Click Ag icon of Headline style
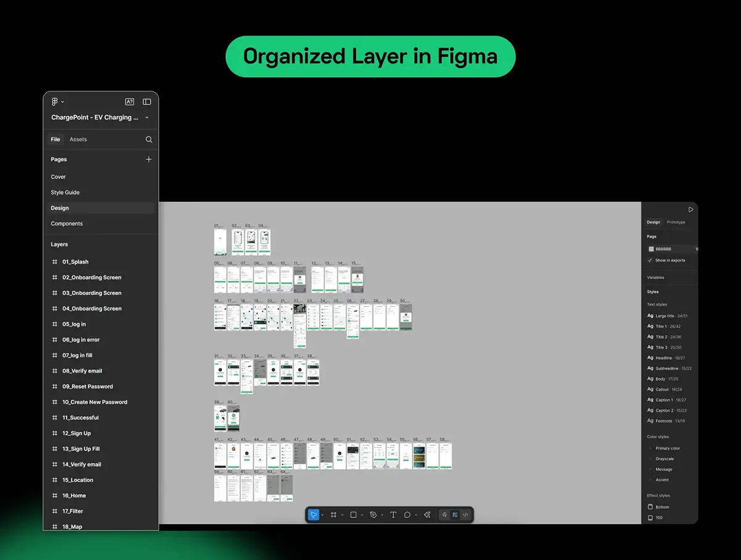Viewport: 741px width, 560px height. (650, 357)
